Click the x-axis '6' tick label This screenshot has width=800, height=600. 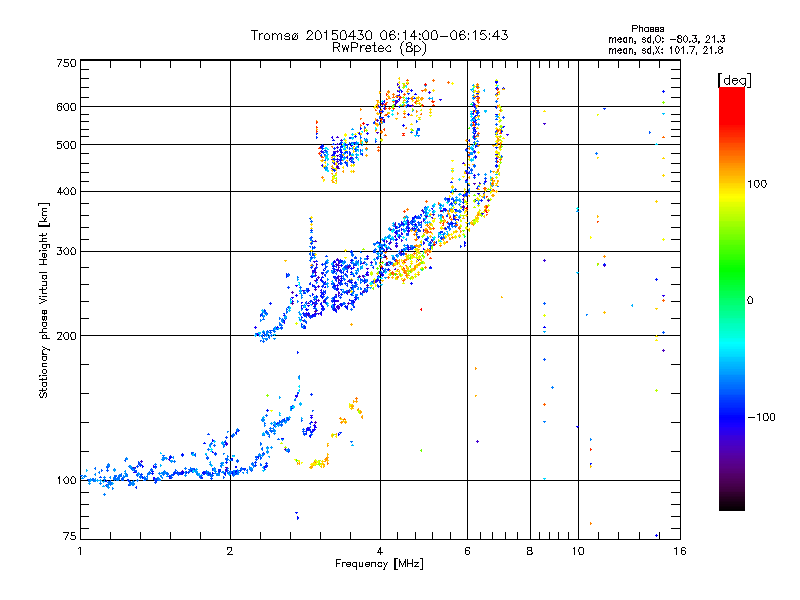[467, 551]
